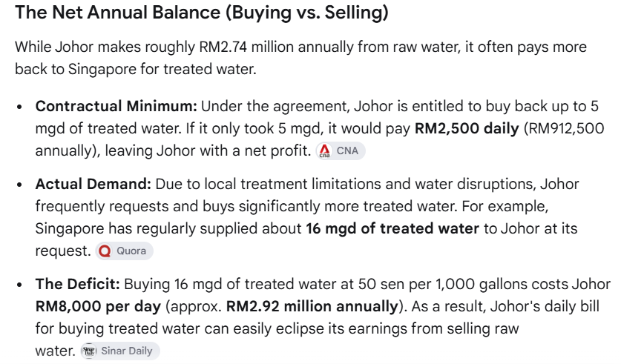Select the bold 'Actual Demand:' label
621x364 pixels.
click(93, 184)
